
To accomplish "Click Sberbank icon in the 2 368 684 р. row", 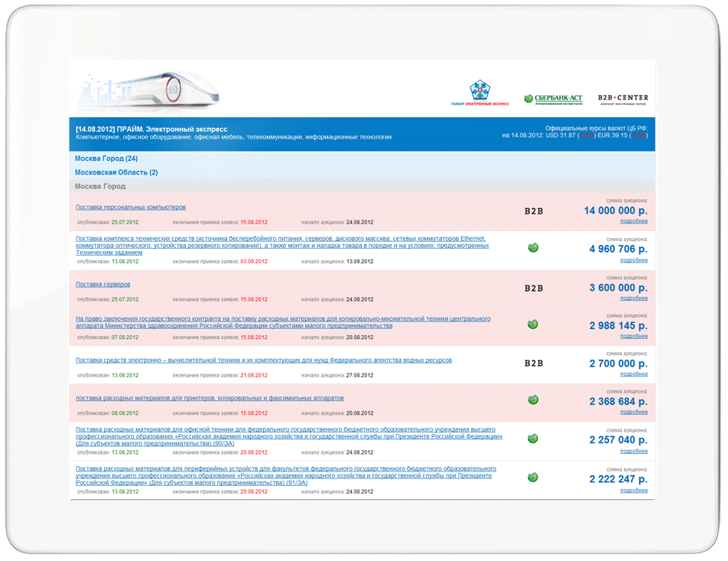I will point(533,400).
